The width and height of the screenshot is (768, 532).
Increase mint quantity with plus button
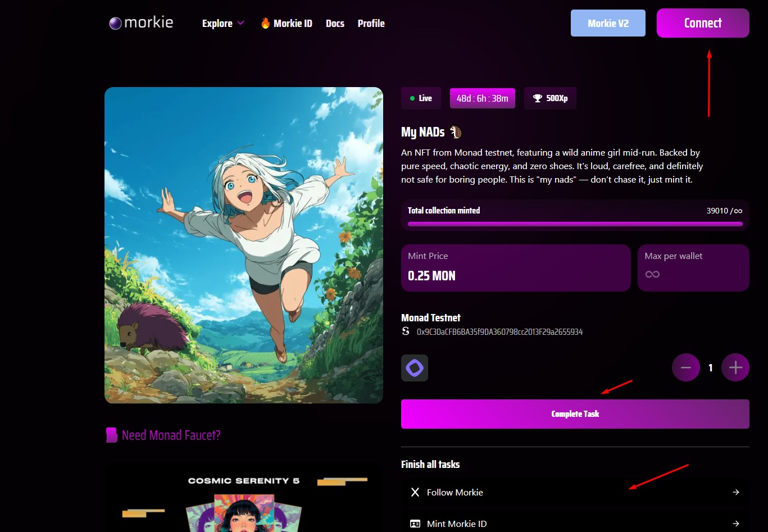(x=735, y=367)
